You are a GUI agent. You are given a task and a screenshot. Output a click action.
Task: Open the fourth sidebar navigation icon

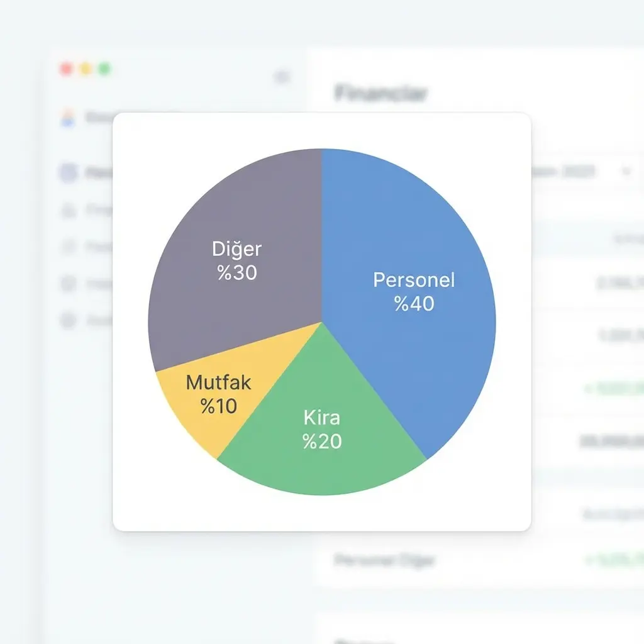coord(68,284)
